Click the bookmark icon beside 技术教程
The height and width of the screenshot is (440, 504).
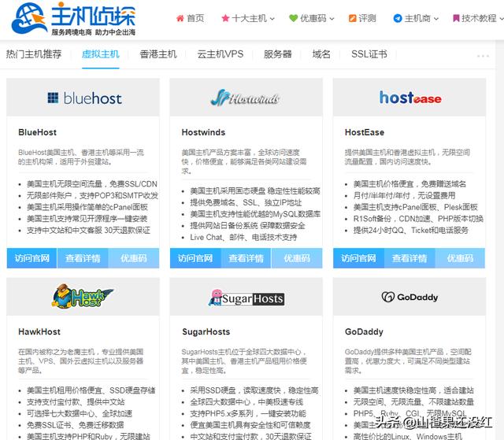(x=456, y=18)
